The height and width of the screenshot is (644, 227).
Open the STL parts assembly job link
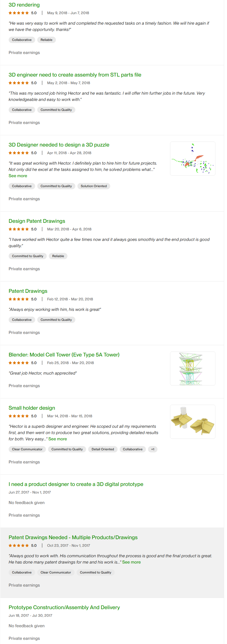[75, 75]
